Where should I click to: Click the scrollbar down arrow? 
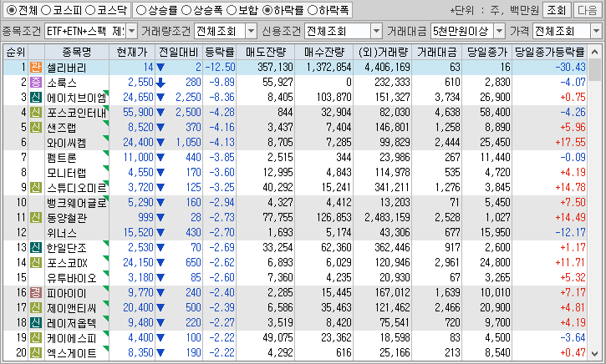pyautogui.click(x=595, y=353)
